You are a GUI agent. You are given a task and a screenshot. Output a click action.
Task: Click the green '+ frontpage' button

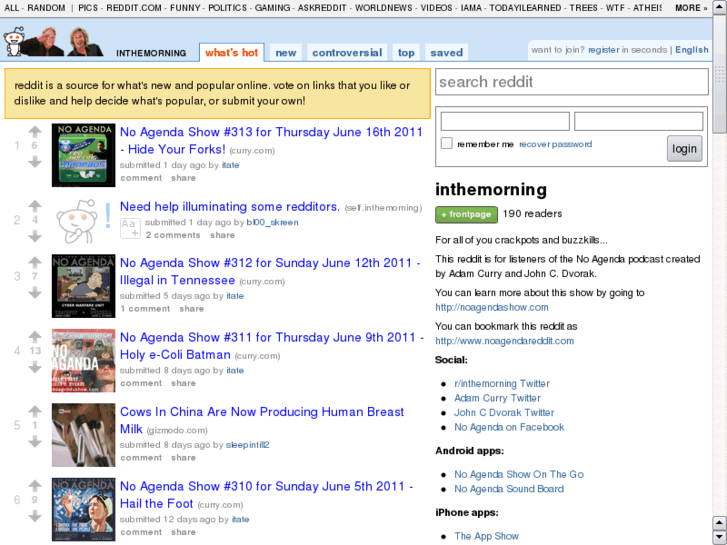point(466,214)
